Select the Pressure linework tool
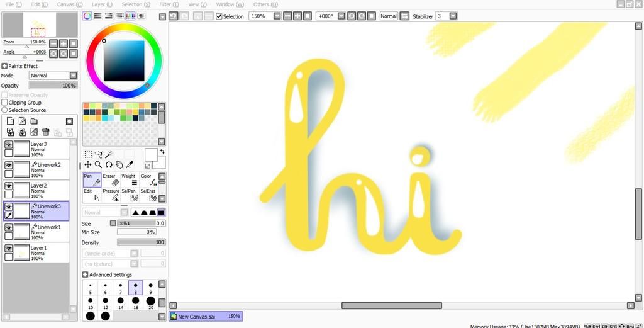The image size is (644, 328). click(111, 195)
